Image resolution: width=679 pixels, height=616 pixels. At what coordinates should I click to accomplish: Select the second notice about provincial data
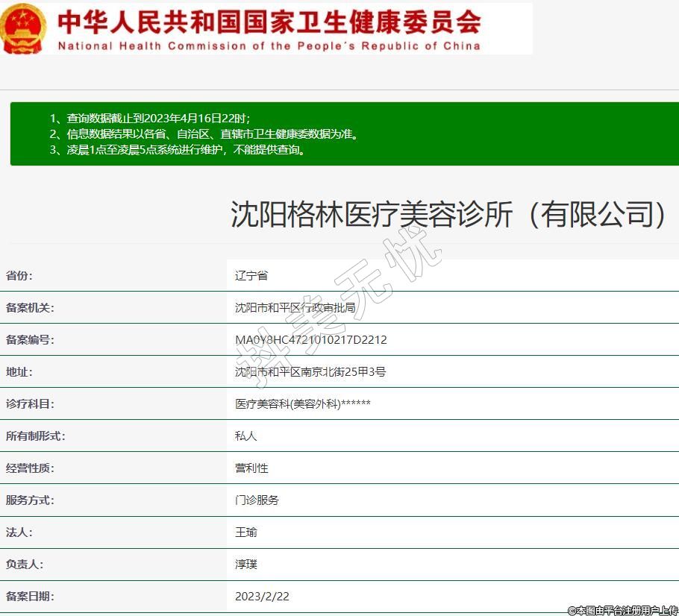pos(204,133)
